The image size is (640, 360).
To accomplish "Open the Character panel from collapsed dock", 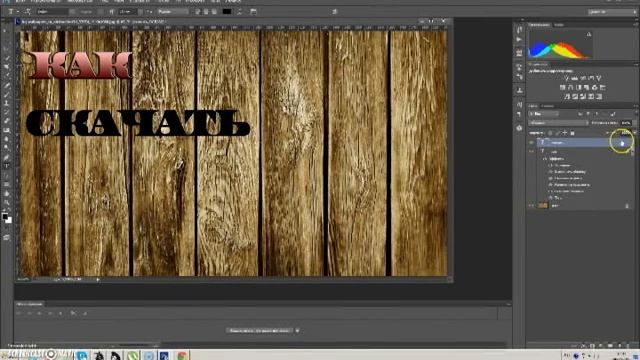I will coord(519,105).
